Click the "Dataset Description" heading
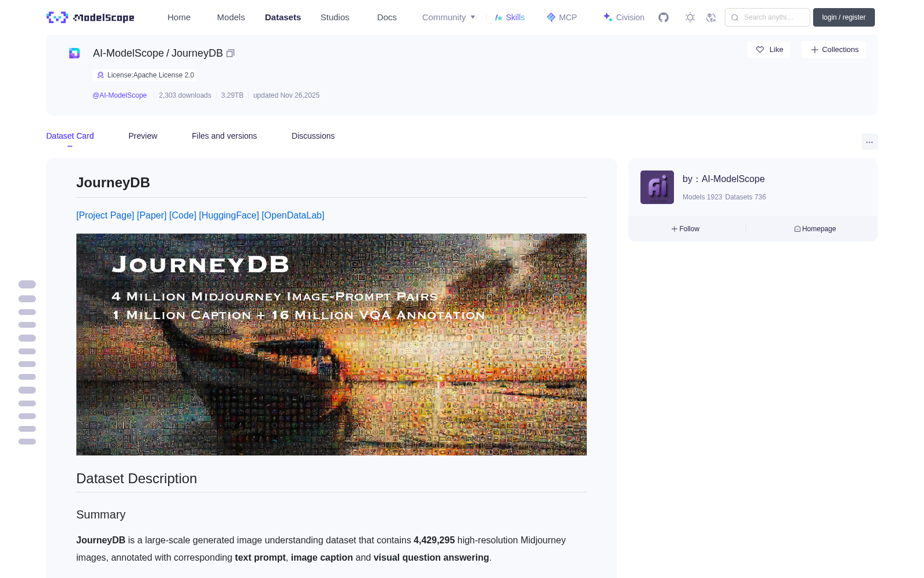This screenshot has height=578, width=924. click(136, 479)
